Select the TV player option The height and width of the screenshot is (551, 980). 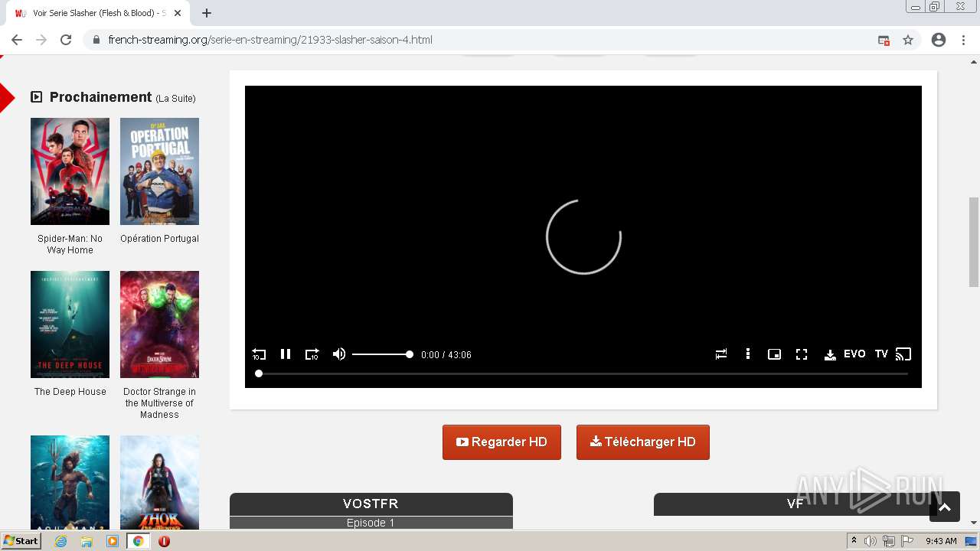click(x=881, y=354)
